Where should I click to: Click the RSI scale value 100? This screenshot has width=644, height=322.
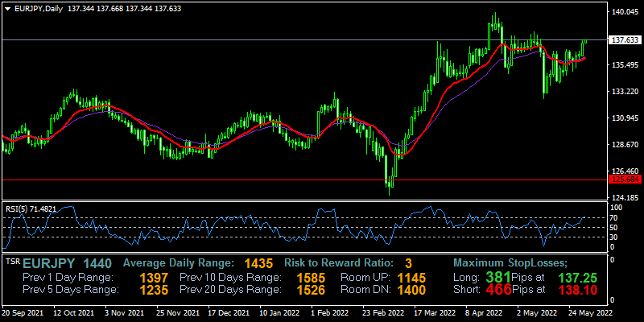click(617, 208)
